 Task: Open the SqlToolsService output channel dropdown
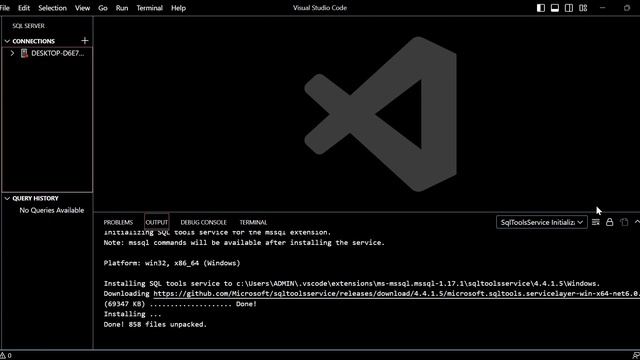pyautogui.click(x=542, y=222)
